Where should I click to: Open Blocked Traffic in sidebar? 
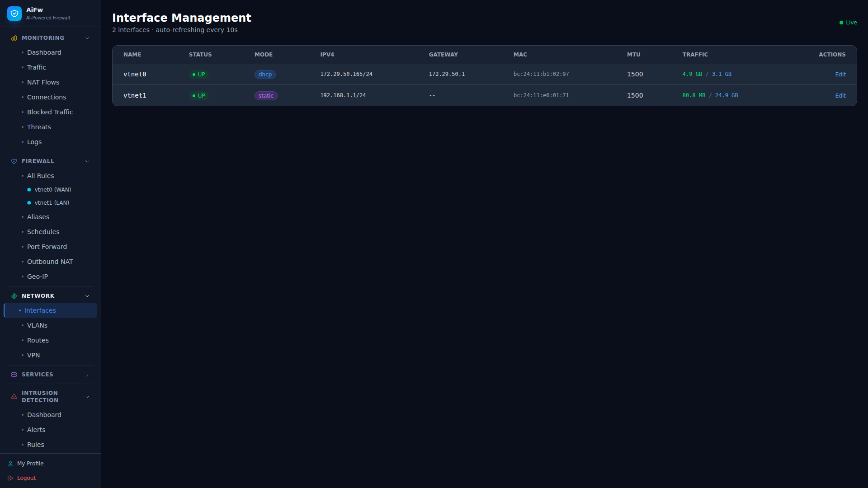[x=50, y=112]
